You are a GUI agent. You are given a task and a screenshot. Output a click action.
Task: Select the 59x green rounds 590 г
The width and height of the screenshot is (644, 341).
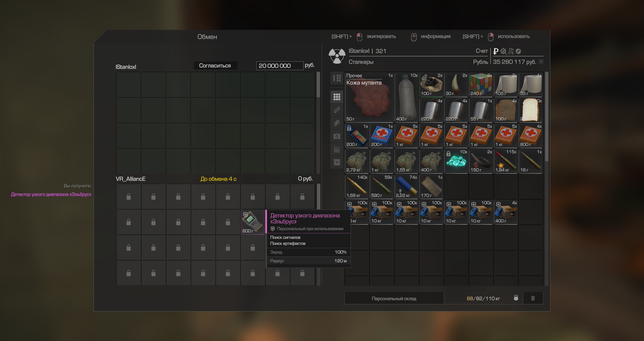tap(382, 186)
